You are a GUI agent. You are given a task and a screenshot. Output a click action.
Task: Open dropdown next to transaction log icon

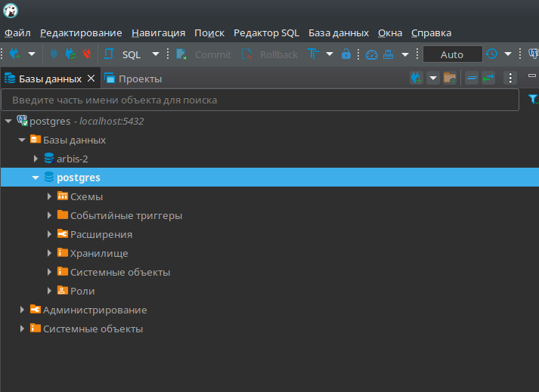pyautogui.click(x=508, y=54)
